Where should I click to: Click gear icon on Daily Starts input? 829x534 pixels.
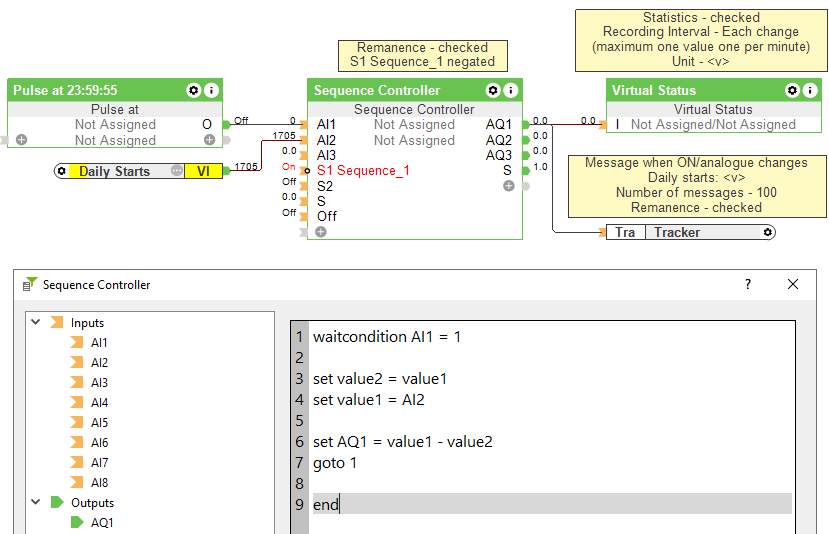coord(62,171)
